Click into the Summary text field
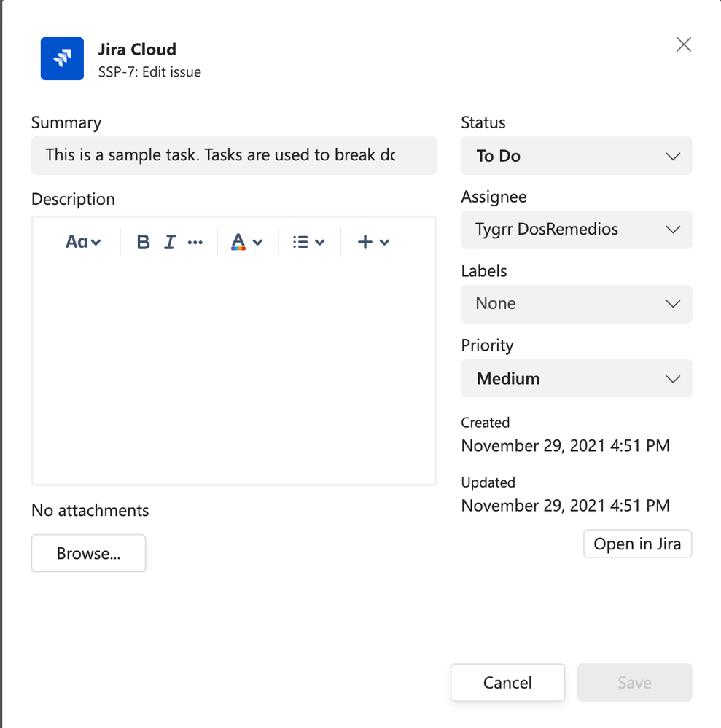721x728 pixels. click(x=234, y=155)
